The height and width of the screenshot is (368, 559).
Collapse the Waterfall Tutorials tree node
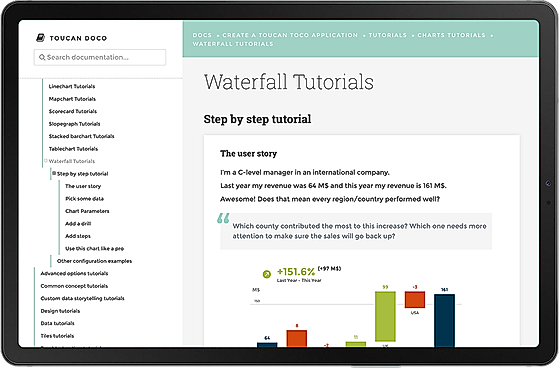click(x=46, y=161)
